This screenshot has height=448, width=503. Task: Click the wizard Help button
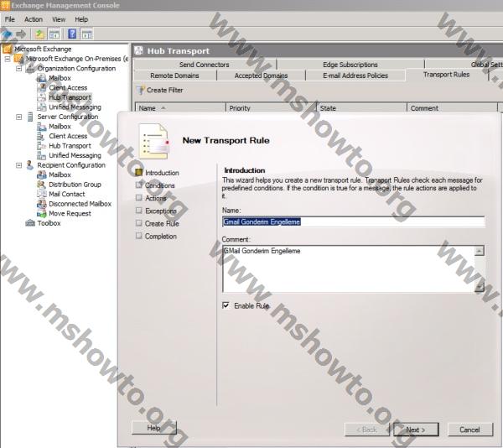153,428
